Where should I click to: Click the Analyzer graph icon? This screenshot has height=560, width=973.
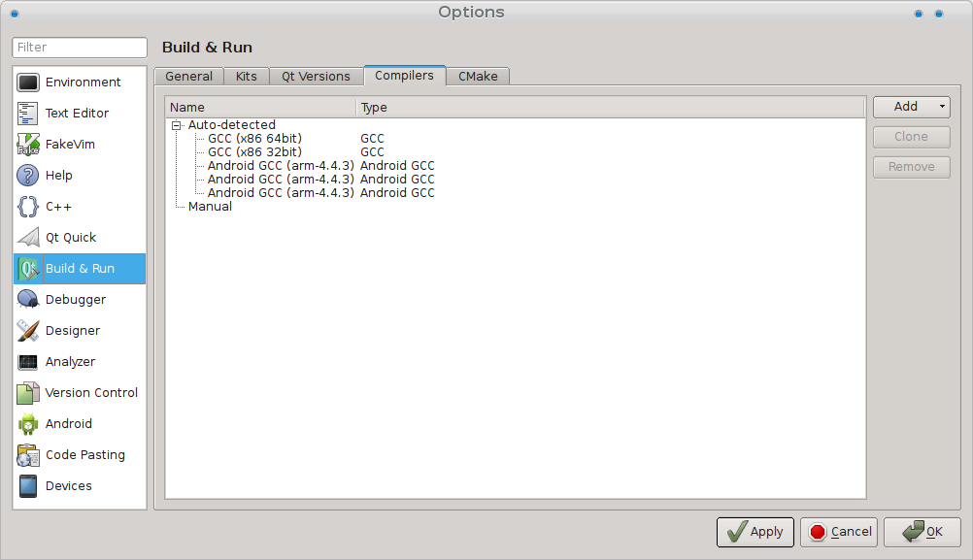28,362
